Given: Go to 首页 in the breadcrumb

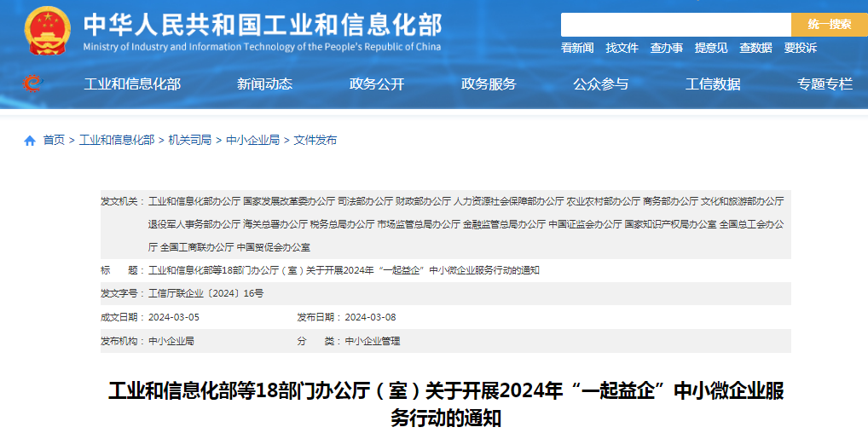Looking at the screenshot, I should [54, 140].
